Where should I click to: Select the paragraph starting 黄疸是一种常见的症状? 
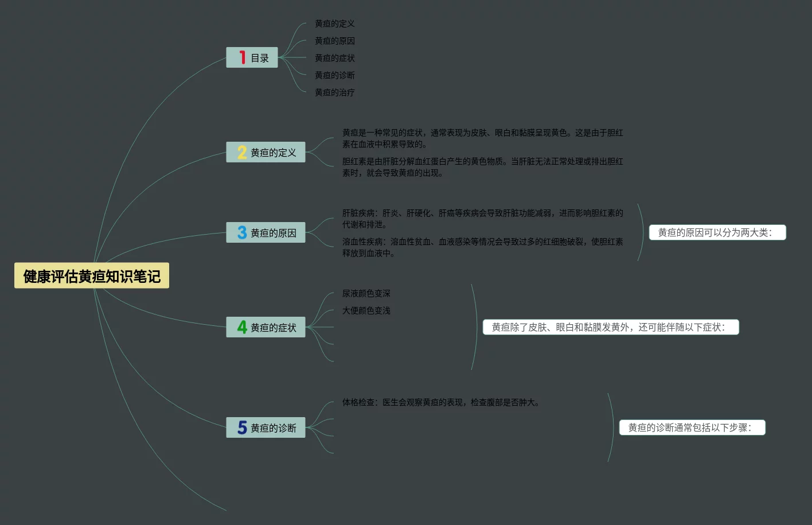(x=483, y=138)
